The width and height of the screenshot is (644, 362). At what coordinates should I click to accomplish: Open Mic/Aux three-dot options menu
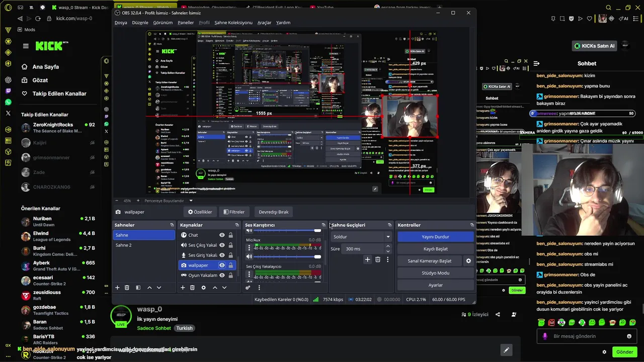point(249,248)
